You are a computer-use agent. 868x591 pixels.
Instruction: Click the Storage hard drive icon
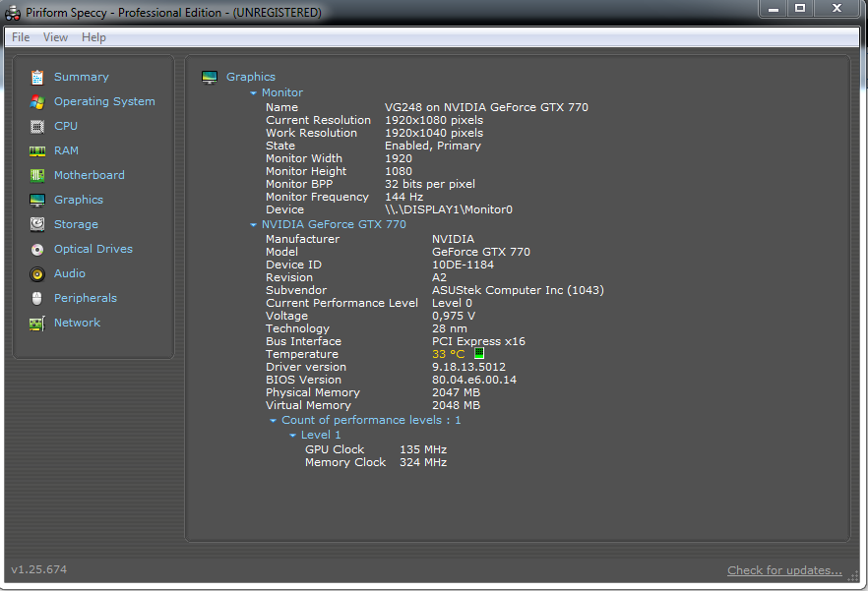(37, 224)
